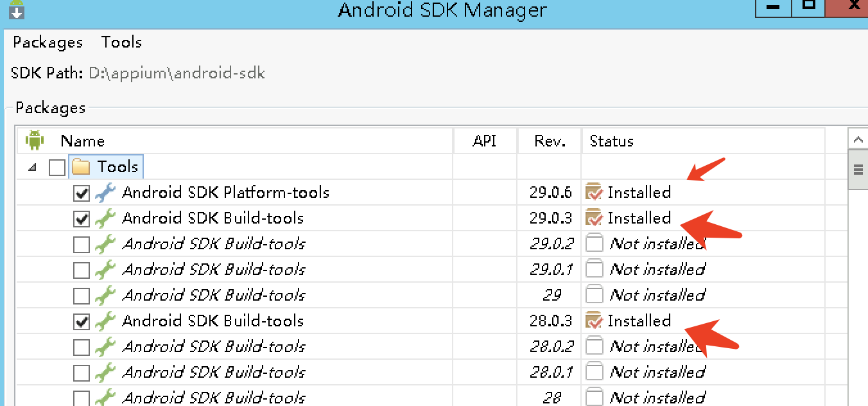Screen dimensions: 868x406
Task: Click the not-installed status icon for Build-tools 29.0.2
Action: 595,243
